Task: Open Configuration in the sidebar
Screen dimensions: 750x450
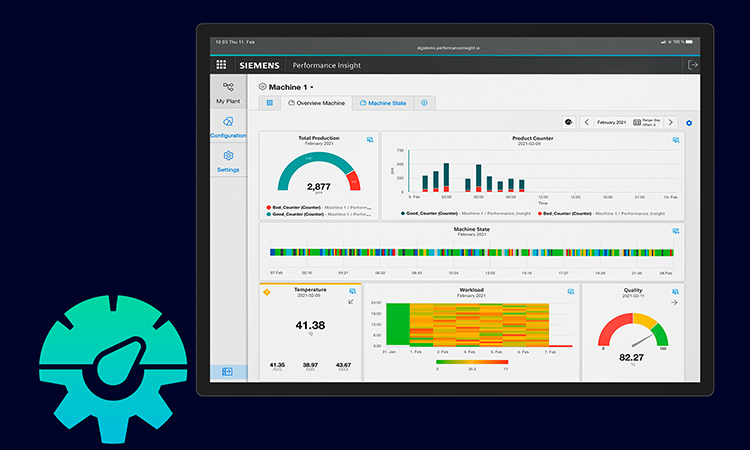Action: [228, 127]
